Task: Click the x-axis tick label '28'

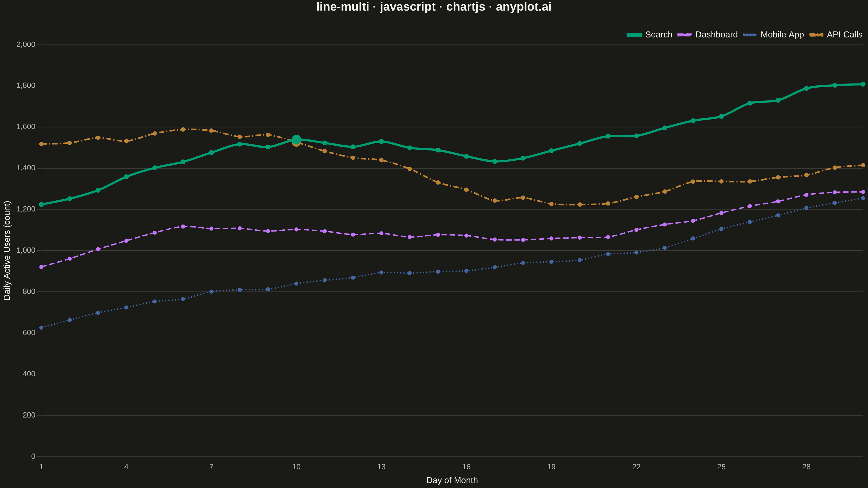Action: tap(806, 467)
